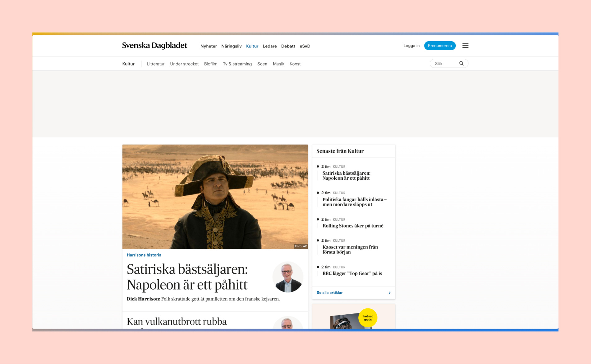Open the Konst subsection
591x364 pixels.
(x=295, y=64)
